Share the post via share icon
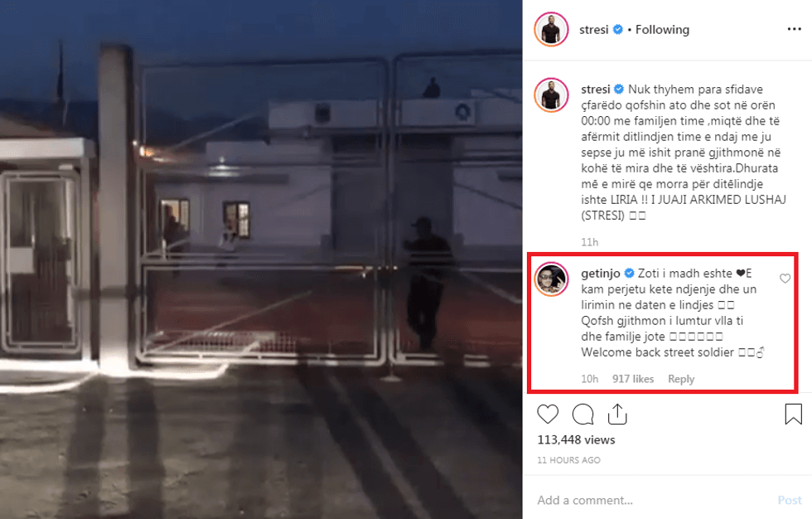The image size is (812, 519). click(x=617, y=415)
